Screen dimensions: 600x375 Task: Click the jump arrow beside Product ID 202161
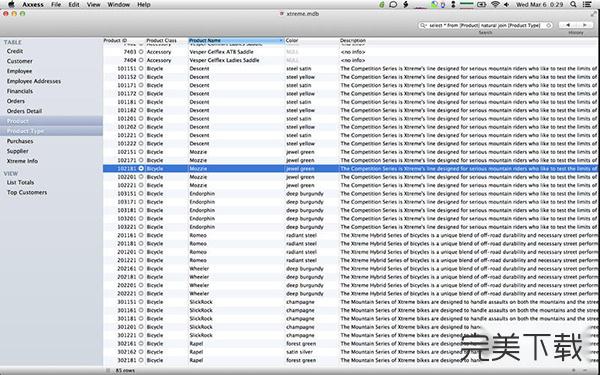click(141, 268)
